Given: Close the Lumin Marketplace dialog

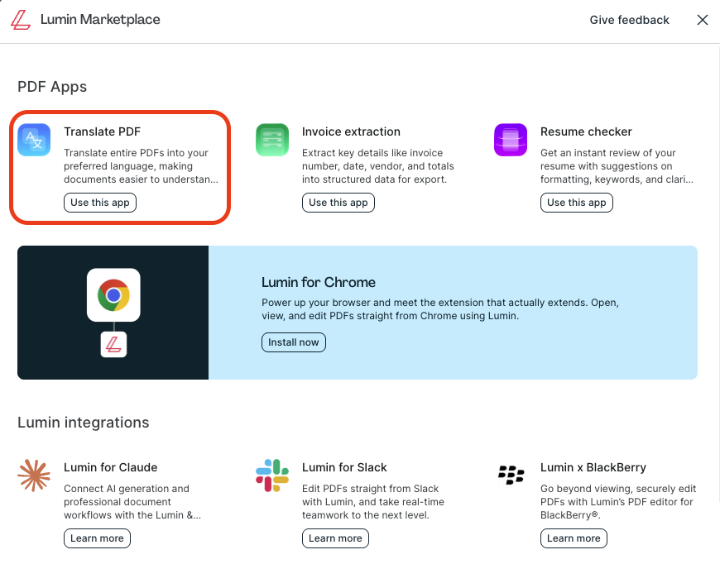Looking at the screenshot, I should 703,20.
